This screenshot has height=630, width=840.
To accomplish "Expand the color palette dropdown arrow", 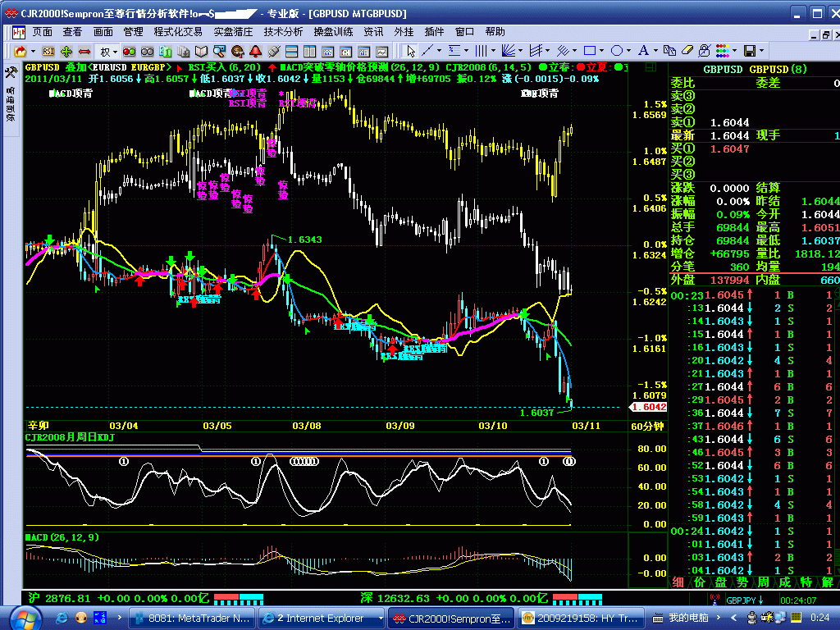I will pyautogui.click(x=734, y=51).
